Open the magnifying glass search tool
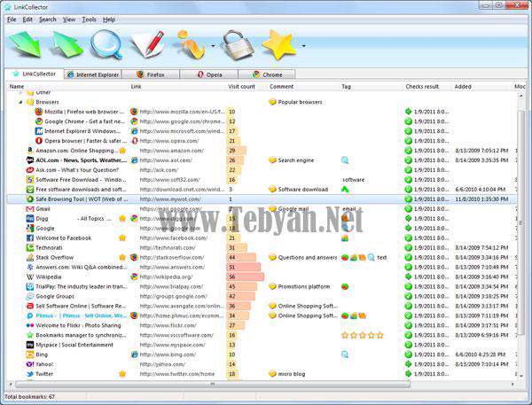Image resolution: width=532 pixels, height=405 pixels. (x=106, y=44)
